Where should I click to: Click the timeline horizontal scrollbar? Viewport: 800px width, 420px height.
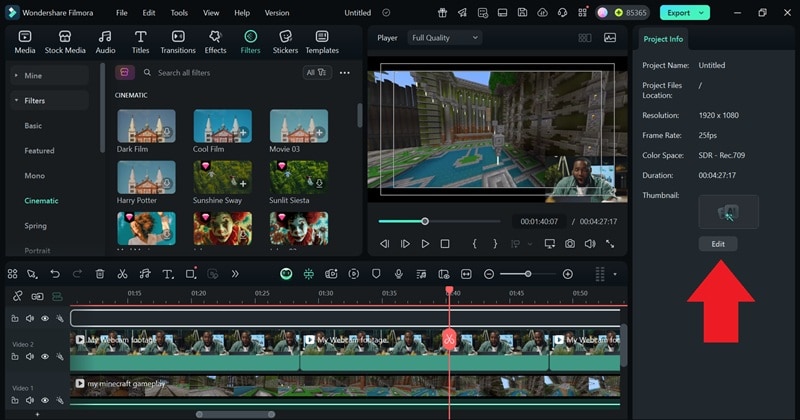(236, 414)
